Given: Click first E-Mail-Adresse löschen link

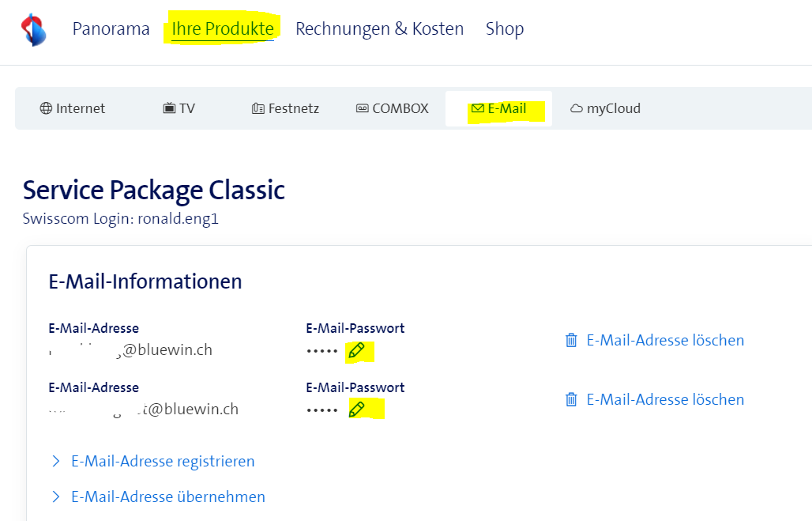Looking at the screenshot, I should (x=665, y=341).
